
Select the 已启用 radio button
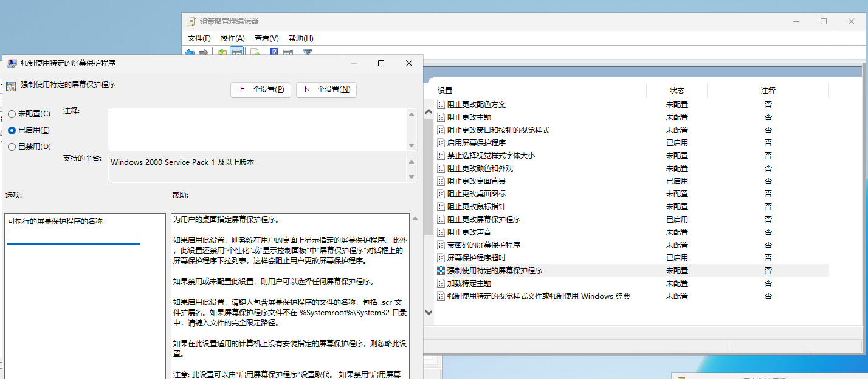coord(12,130)
